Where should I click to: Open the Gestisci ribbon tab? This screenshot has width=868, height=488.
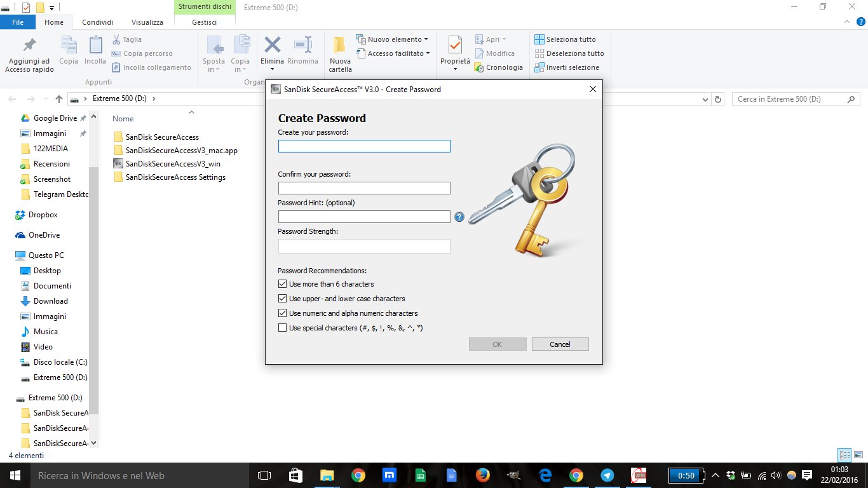tap(205, 22)
